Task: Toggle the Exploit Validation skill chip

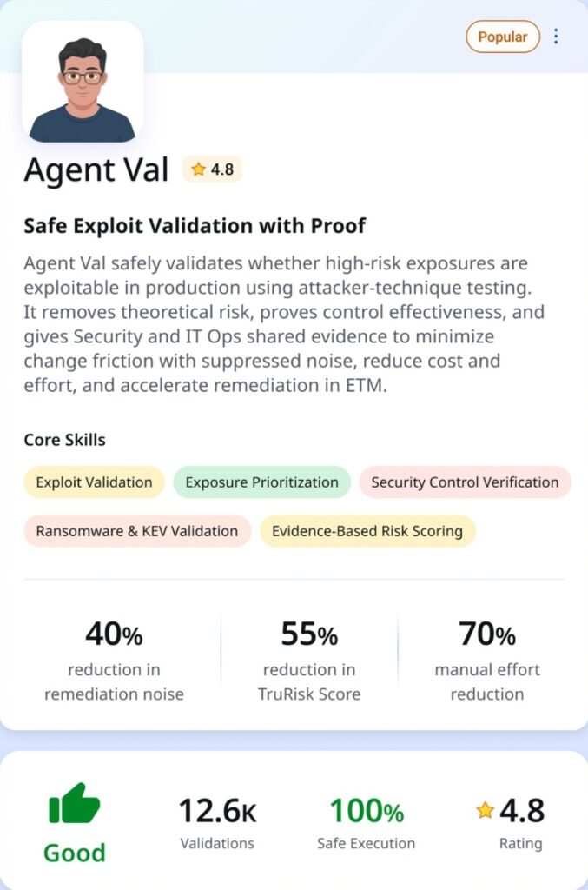Action: 93,482
